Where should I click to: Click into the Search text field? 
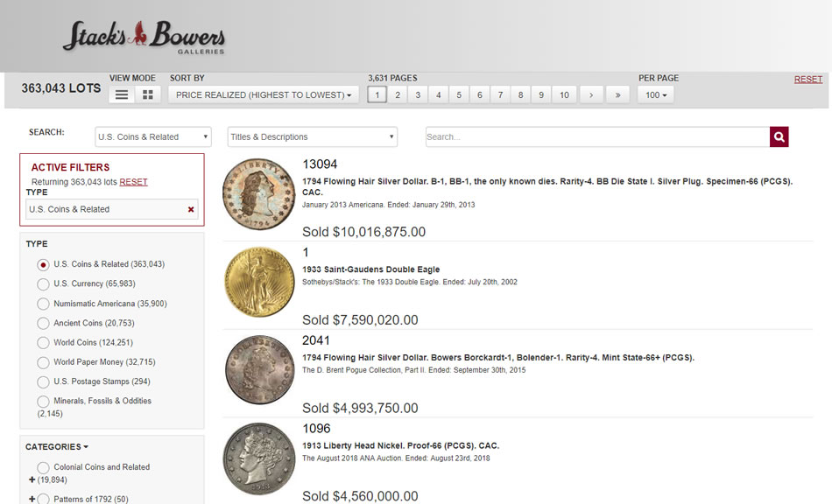point(596,136)
